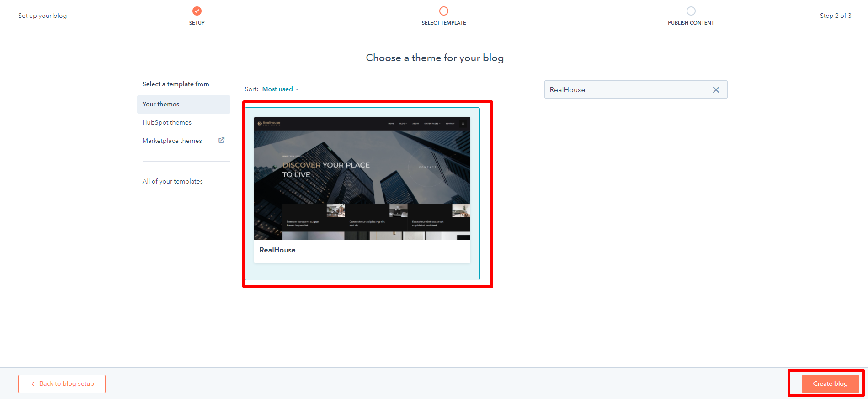Click the completed Setup step checkmark circle
868x399 pixels.
(x=197, y=11)
